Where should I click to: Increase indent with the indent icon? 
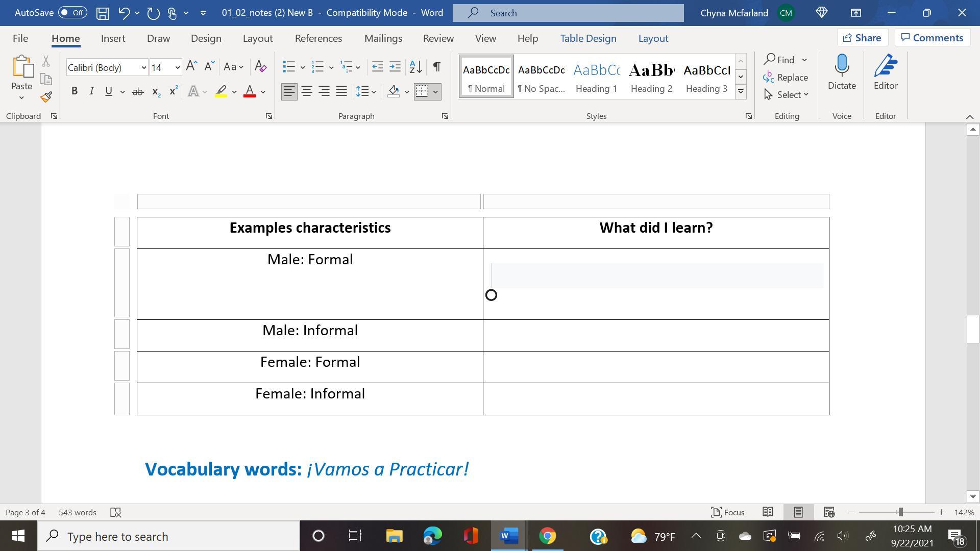click(x=395, y=67)
